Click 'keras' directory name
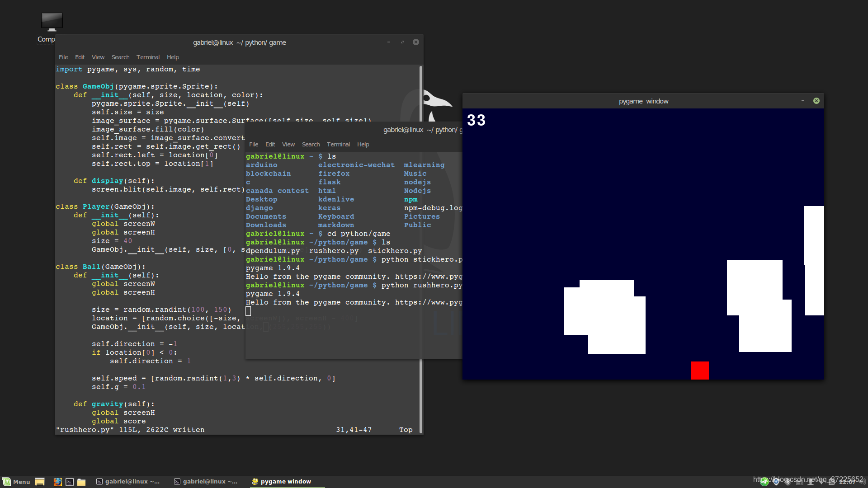Image resolution: width=868 pixels, height=488 pixels. (x=330, y=208)
